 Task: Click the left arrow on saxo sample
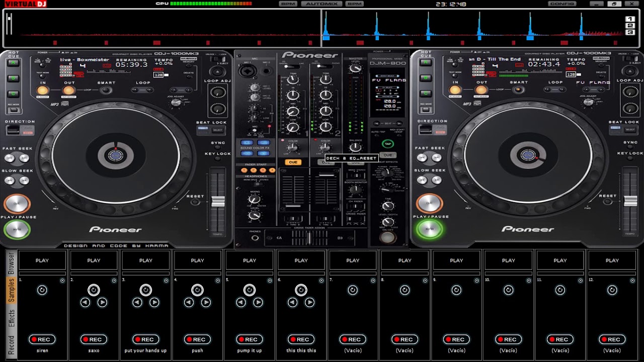[x=85, y=302]
